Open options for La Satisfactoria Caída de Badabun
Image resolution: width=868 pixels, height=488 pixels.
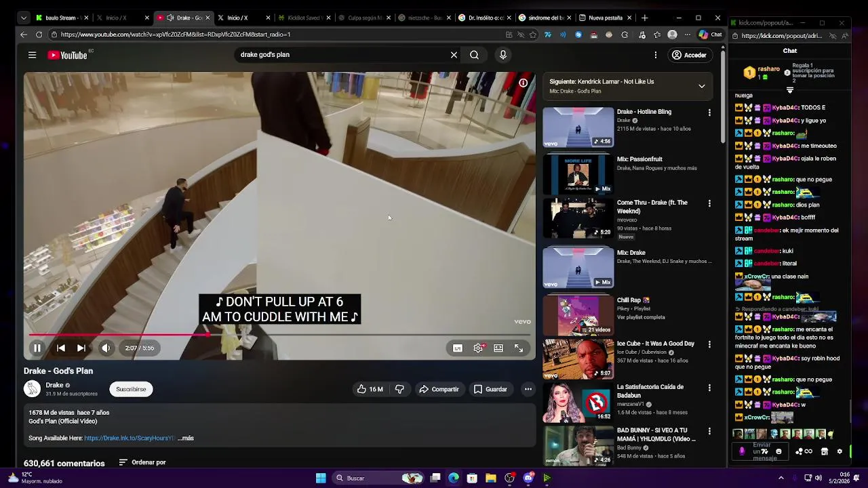(x=709, y=388)
